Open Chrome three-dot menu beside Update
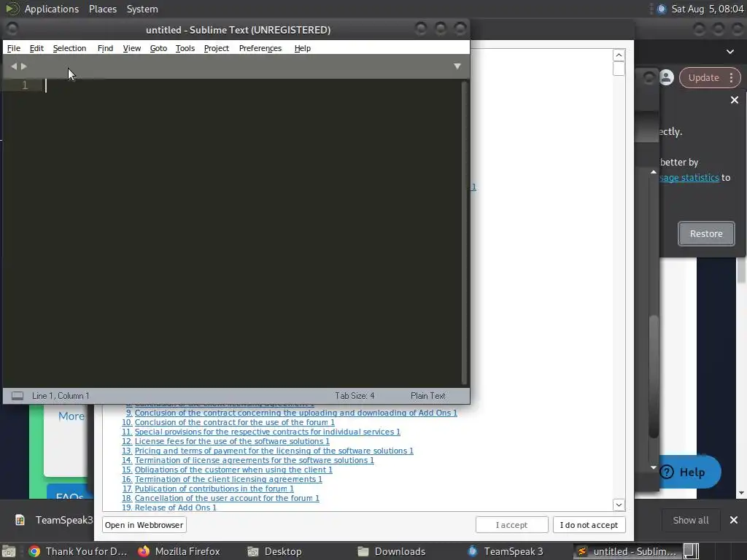The image size is (747, 560). (x=731, y=77)
